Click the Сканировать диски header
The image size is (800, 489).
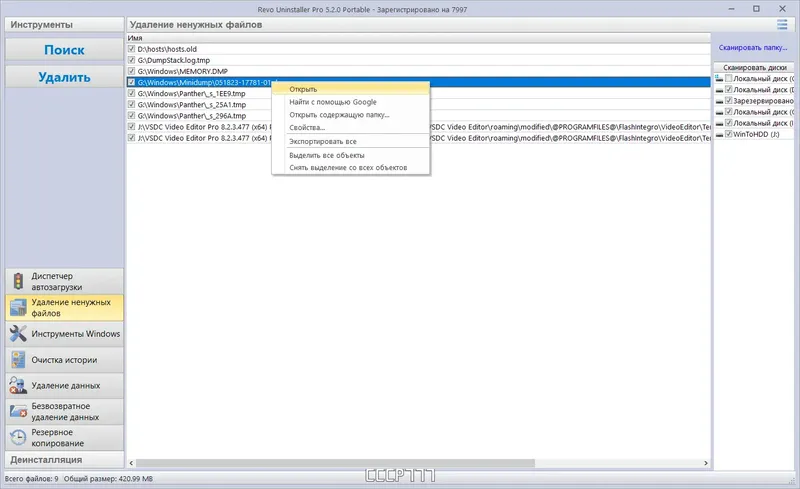pyautogui.click(x=754, y=67)
